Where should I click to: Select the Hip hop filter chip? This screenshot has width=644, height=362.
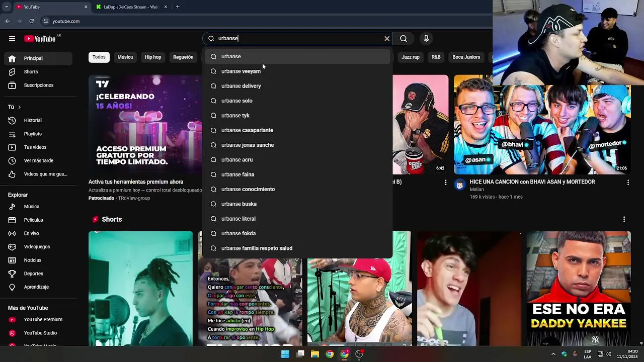click(153, 57)
